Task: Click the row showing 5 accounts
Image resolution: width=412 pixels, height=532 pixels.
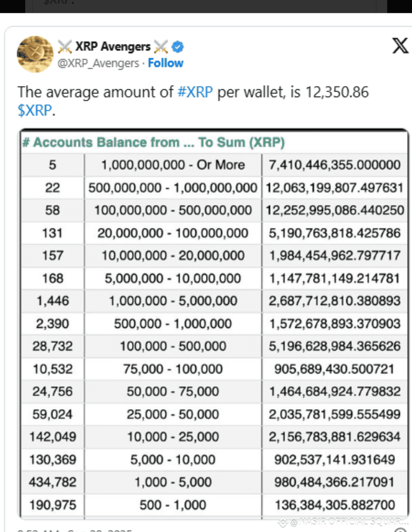Action: [52, 165]
